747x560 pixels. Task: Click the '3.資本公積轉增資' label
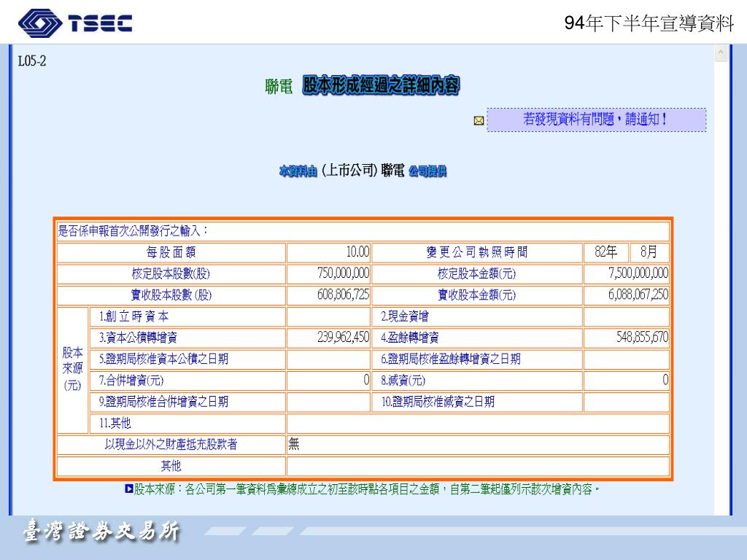coord(138,338)
